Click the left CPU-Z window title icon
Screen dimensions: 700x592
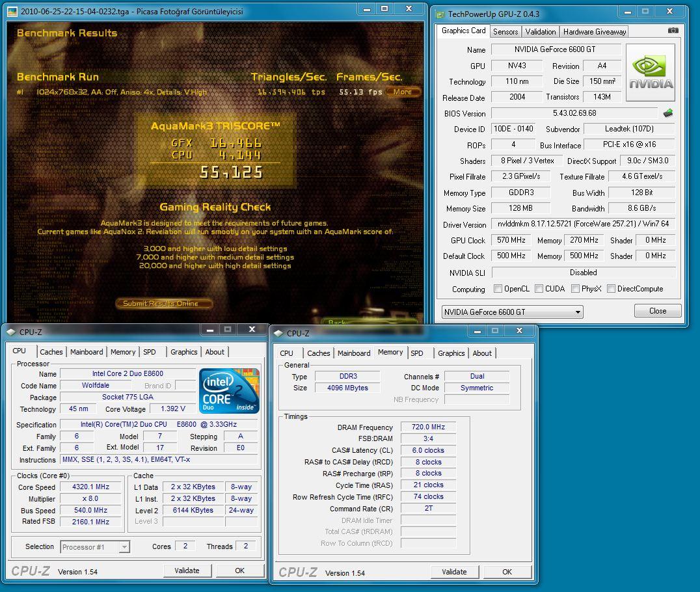[x=11, y=332]
